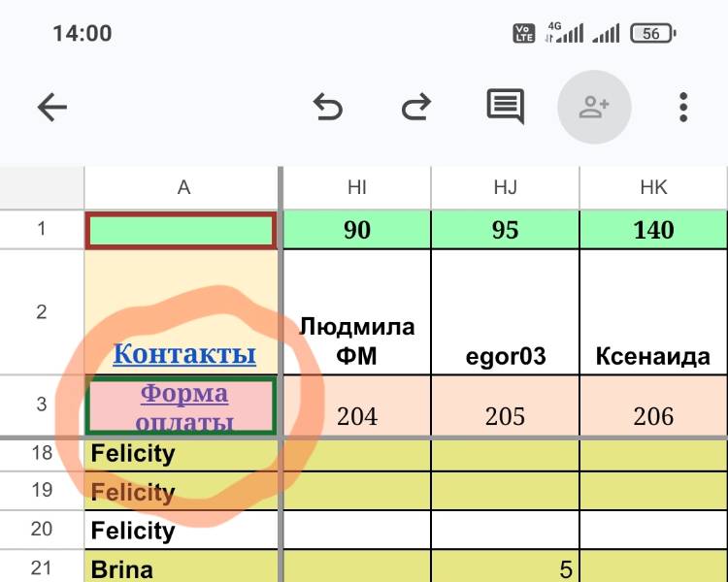Select column HJ header

[505, 187]
